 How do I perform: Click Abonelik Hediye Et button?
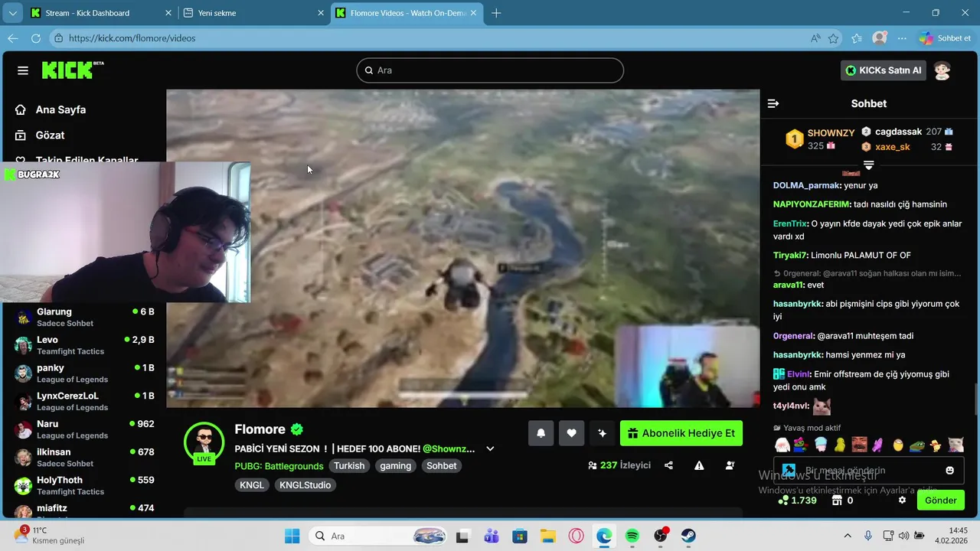tap(681, 433)
